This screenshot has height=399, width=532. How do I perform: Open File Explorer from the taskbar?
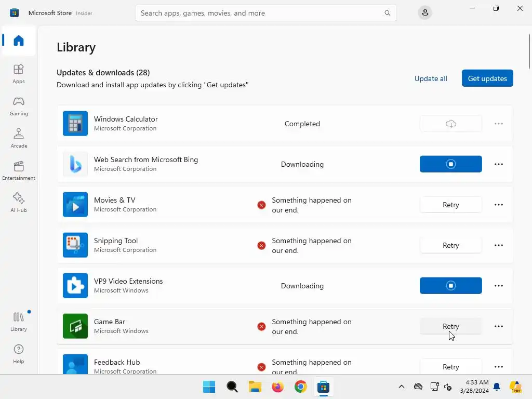coord(255,387)
